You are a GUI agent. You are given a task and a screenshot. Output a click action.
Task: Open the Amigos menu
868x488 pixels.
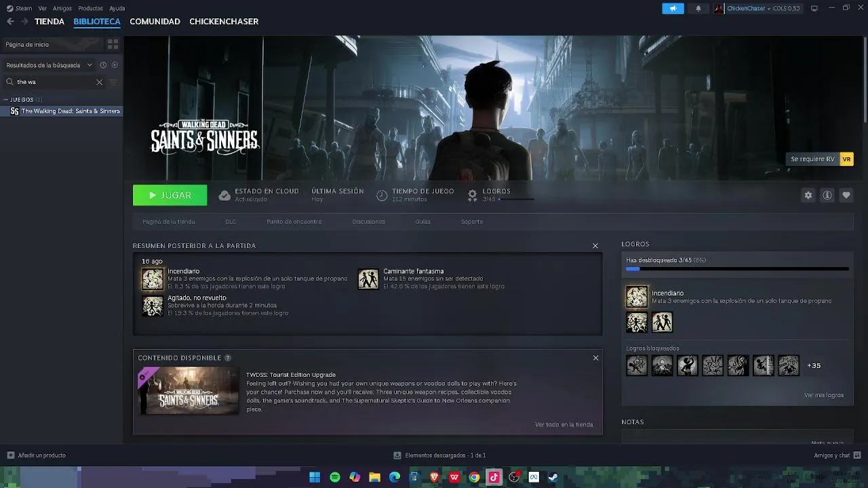62,8
